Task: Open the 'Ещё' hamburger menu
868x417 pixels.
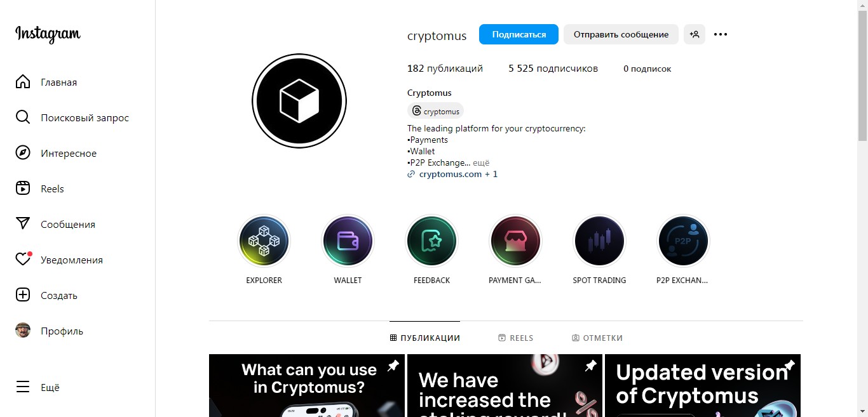Action: 23,387
